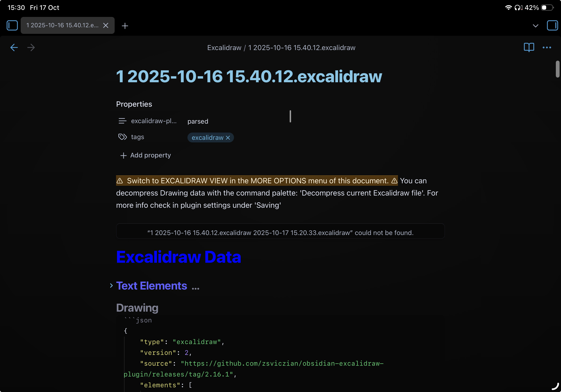Remove the excalidraw tag with its X
The height and width of the screenshot is (392, 561).
click(228, 138)
